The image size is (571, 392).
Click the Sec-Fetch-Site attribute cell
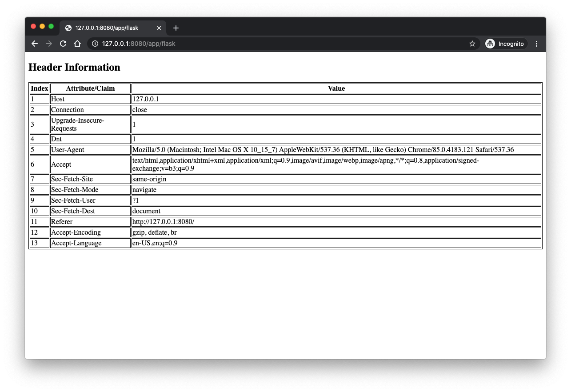(x=90, y=179)
